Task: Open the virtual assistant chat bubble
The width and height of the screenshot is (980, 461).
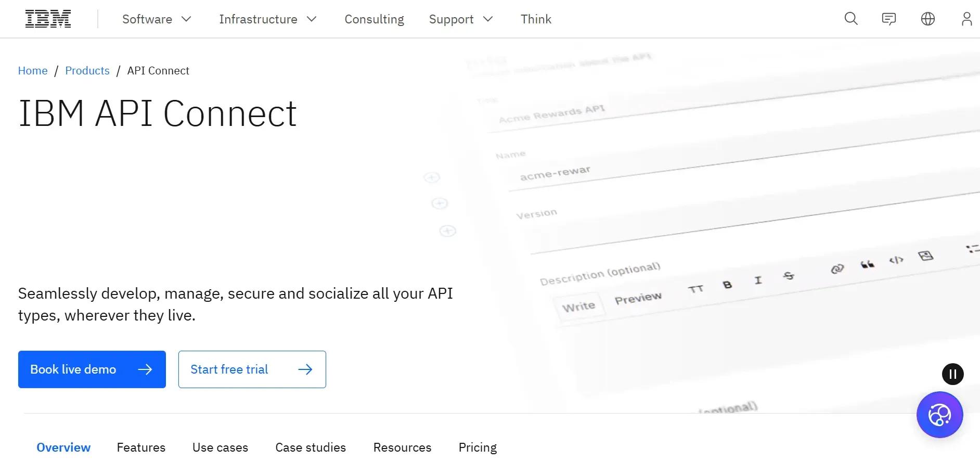Action: (x=940, y=415)
